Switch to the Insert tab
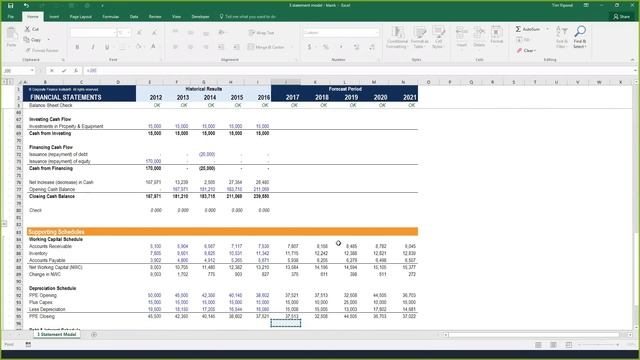 [x=54, y=17]
